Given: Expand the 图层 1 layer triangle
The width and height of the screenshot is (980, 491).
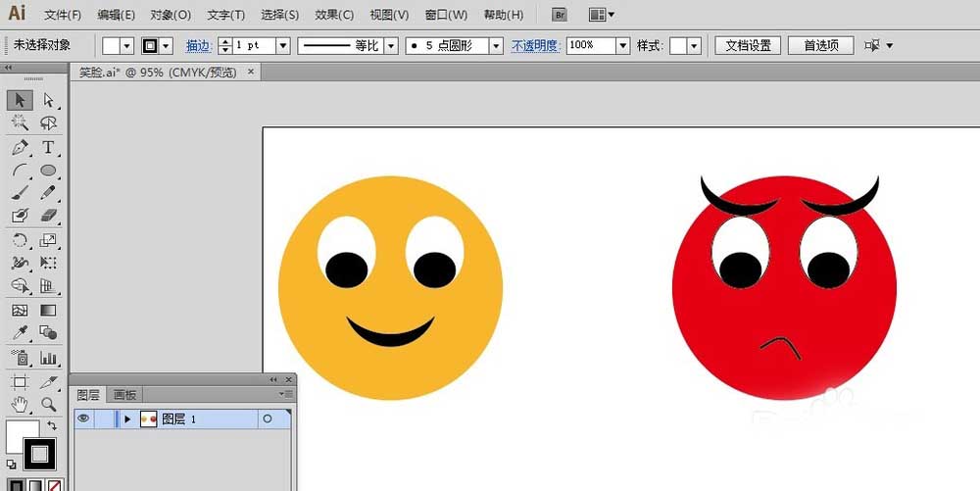Looking at the screenshot, I should 127,419.
